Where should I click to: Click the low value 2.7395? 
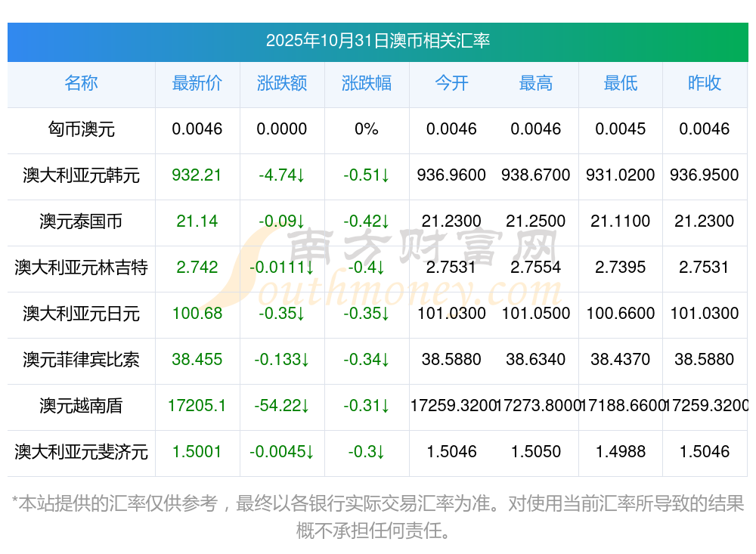coord(621,267)
